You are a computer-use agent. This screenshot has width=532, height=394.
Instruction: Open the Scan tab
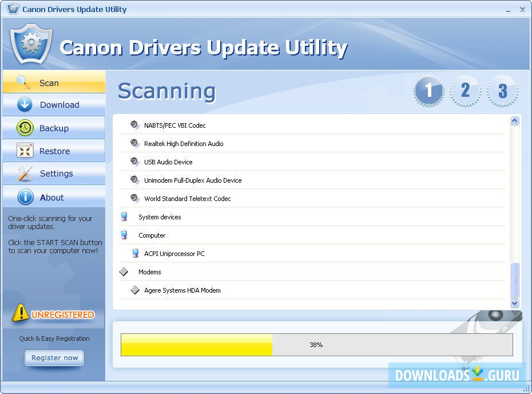coord(54,82)
